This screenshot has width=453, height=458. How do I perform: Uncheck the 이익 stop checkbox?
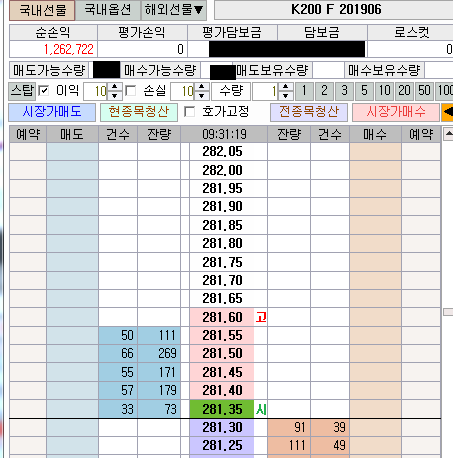pos(43,91)
